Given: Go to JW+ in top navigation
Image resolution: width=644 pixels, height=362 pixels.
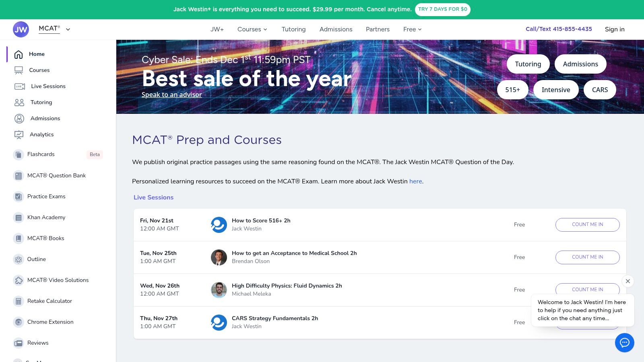Looking at the screenshot, I should pyautogui.click(x=217, y=29).
